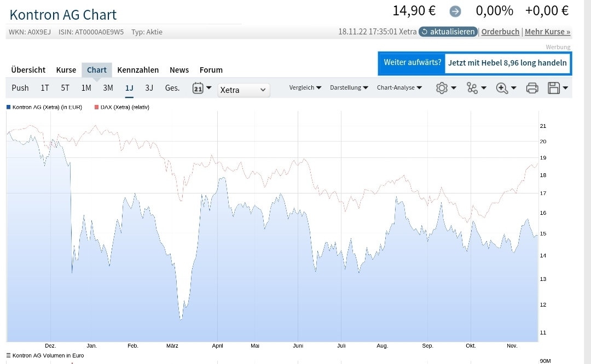This screenshot has width=591, height=364.
Task: Click the blue arrow next to the price
Action: (455, 10)
